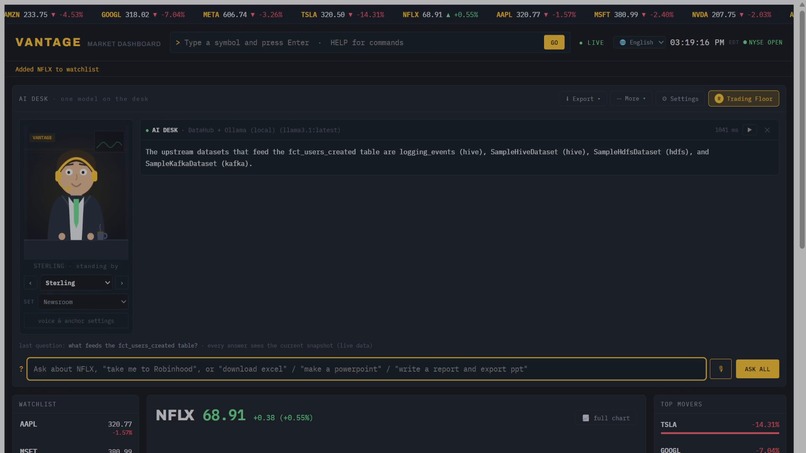Click NFLX 68.91 in the ticker tape
The height and width of the screenshot is (453, 806).
click(x=440, y=15)
